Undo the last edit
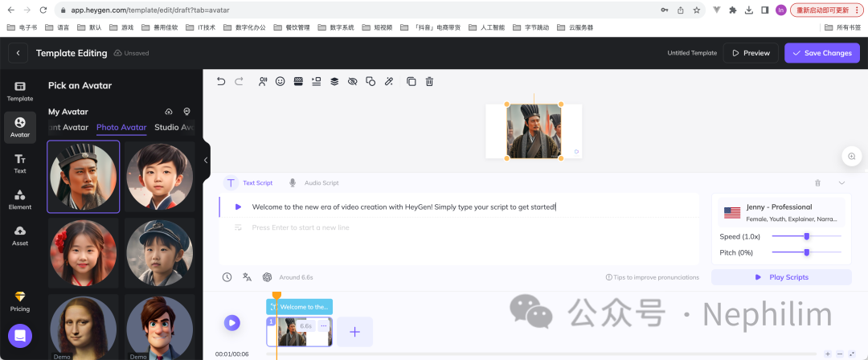 pyautogui.click(x=221, y=81)
